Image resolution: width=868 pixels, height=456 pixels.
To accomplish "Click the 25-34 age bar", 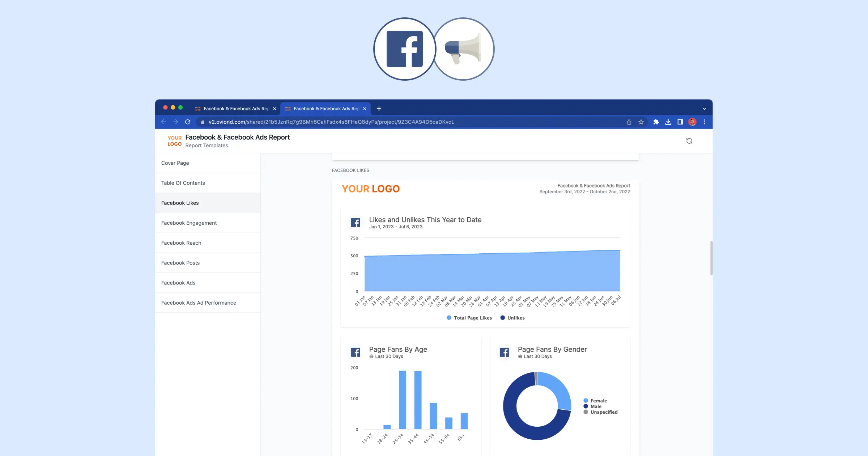I will click(x=402, y=400).
